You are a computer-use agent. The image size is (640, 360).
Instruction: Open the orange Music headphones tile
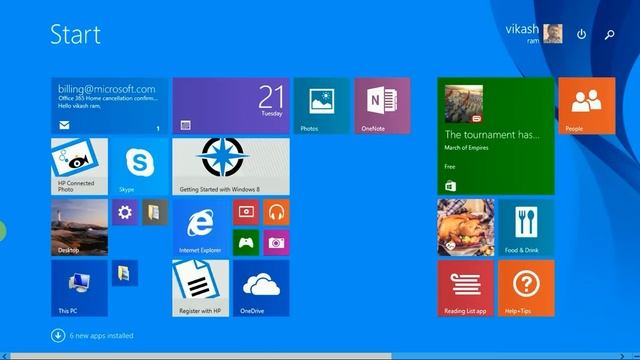point(276,212)
